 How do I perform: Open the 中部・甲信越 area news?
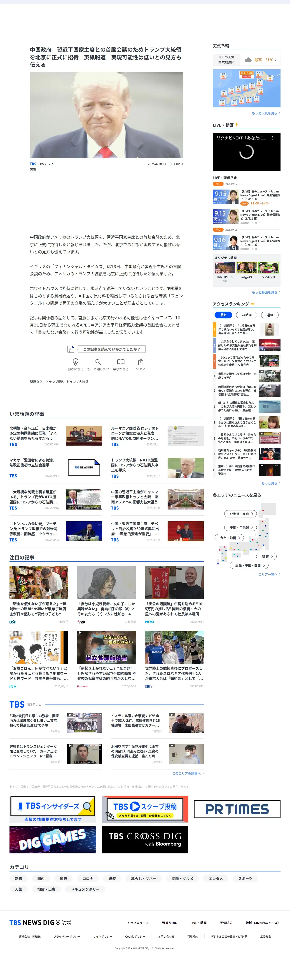click(x=241, y=527)
